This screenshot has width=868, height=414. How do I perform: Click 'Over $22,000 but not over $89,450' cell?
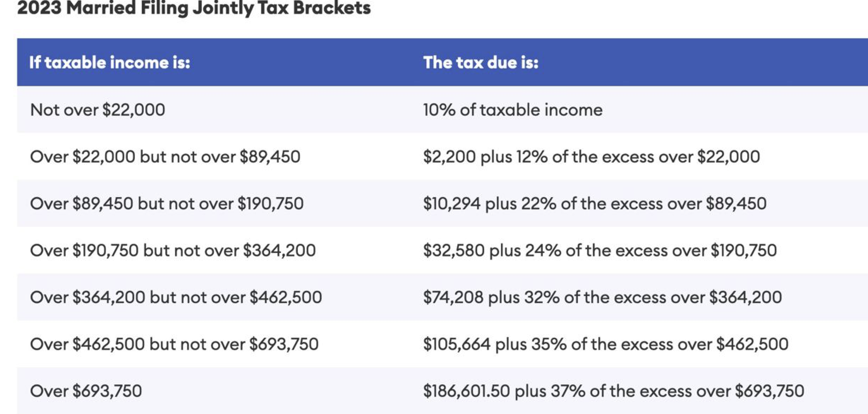pos(165,157)
